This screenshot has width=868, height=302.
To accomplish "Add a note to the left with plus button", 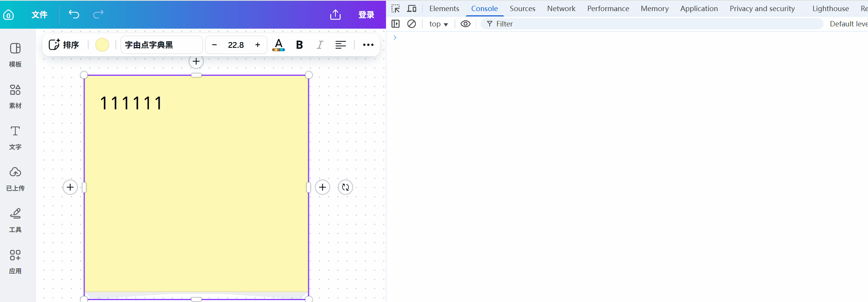I will tap(70, 187).
